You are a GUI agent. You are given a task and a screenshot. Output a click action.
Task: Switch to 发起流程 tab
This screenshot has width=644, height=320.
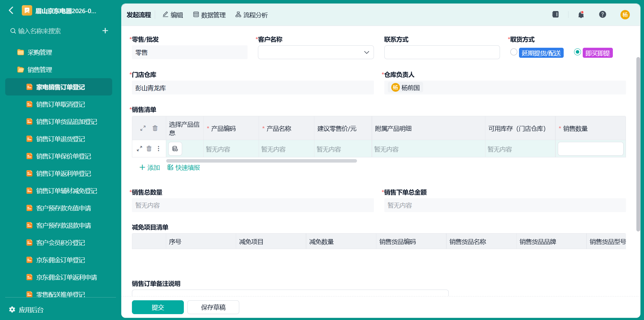pos(139,15)
